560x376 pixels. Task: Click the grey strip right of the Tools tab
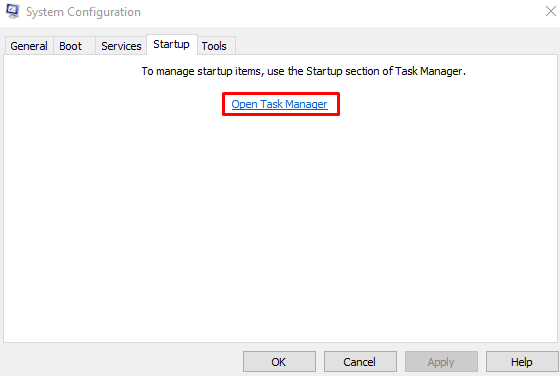[x=396, y=45]
